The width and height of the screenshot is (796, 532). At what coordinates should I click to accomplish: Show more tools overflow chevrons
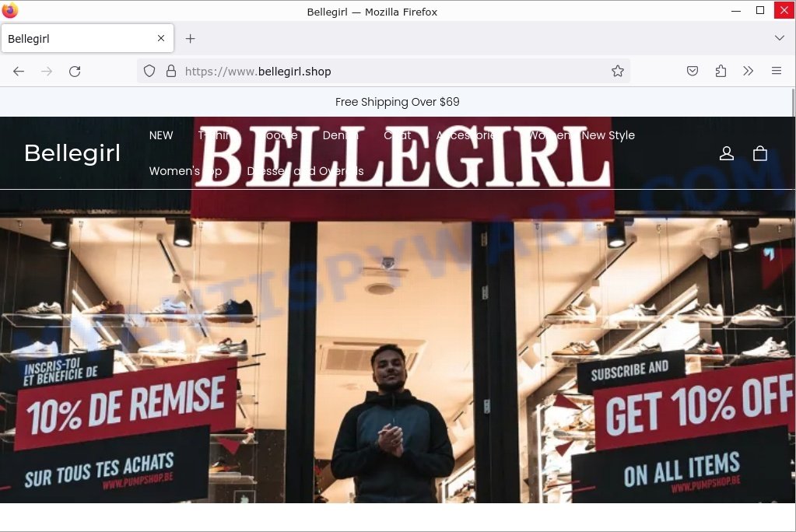pos(749,71)
